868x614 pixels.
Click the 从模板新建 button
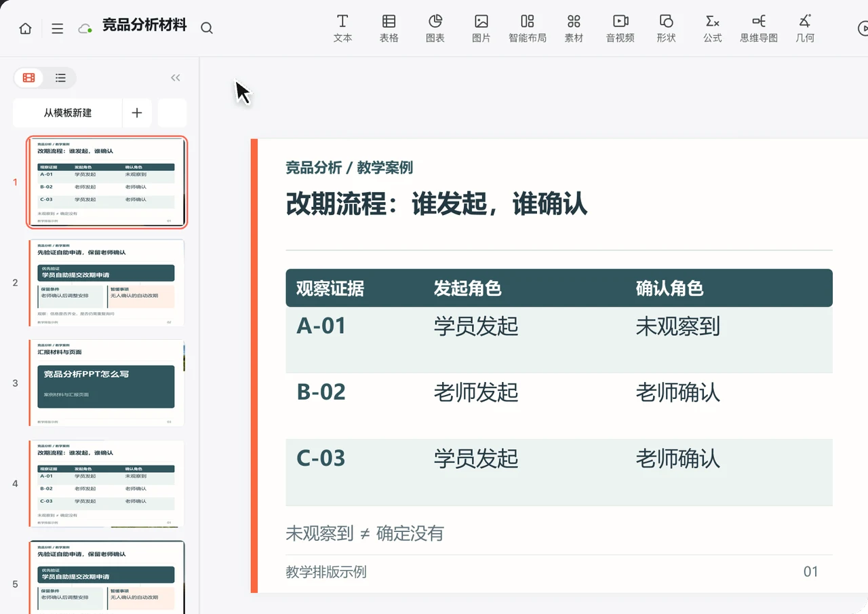click(68, 113)
